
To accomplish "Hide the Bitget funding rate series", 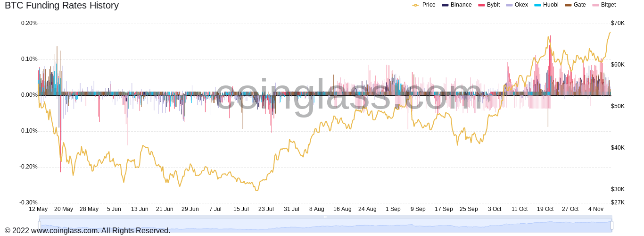I will click(x=604, y=5).
